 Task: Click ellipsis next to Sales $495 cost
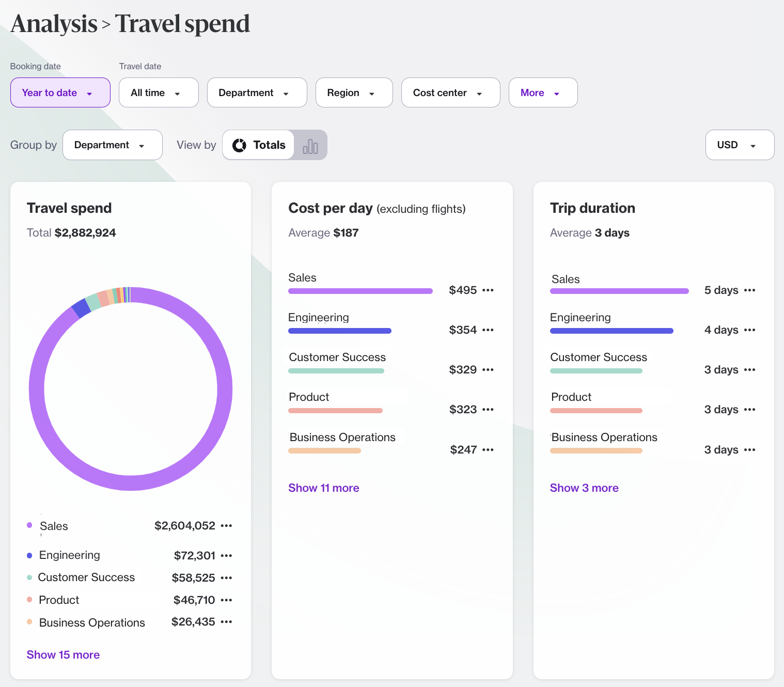pos(488,290)
